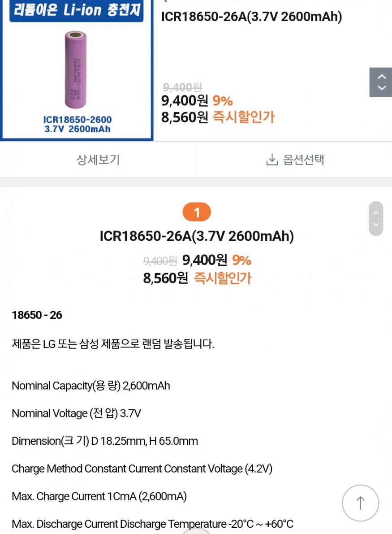The height and width of the screenshot is (534, 392).
Task: Click the Nominal Capacity 2,600mAh line
Action: click(x=91, y=386)
